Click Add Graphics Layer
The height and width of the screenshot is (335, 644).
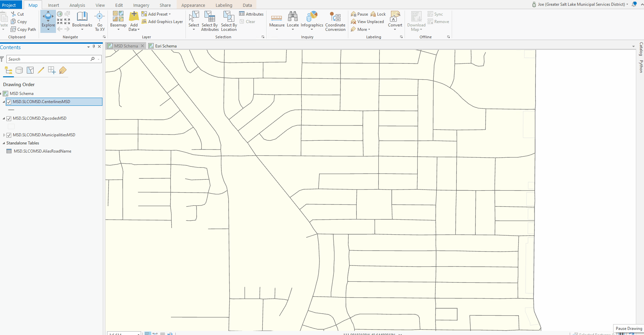click(162, 21)
